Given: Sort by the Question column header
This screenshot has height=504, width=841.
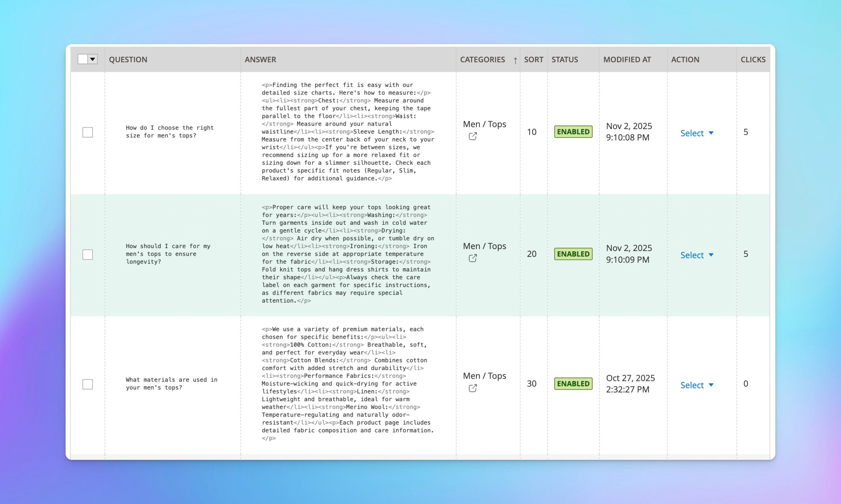Looking at the screenshot, I should point(128,59).
